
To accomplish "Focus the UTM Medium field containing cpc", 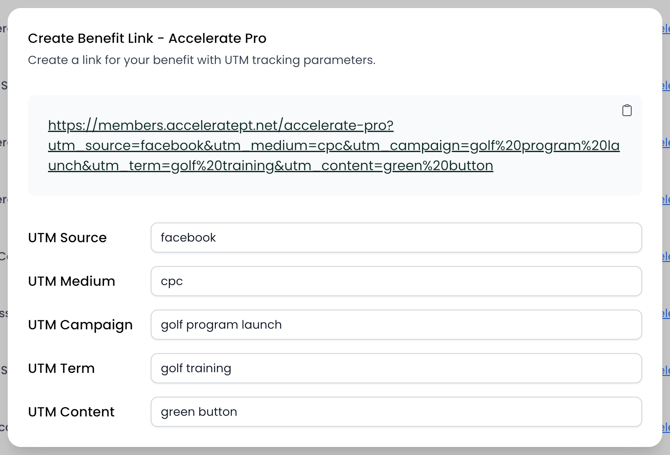I will [x=395, y=281].
